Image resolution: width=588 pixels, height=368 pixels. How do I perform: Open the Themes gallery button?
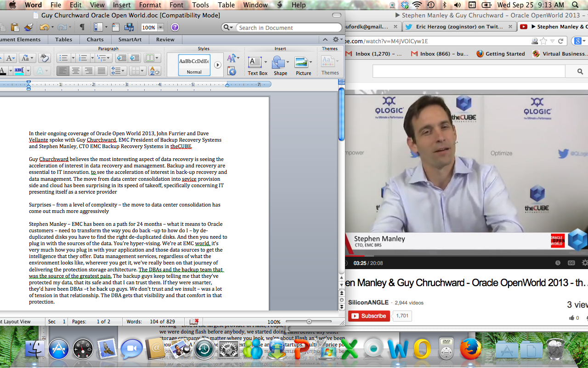330,65
